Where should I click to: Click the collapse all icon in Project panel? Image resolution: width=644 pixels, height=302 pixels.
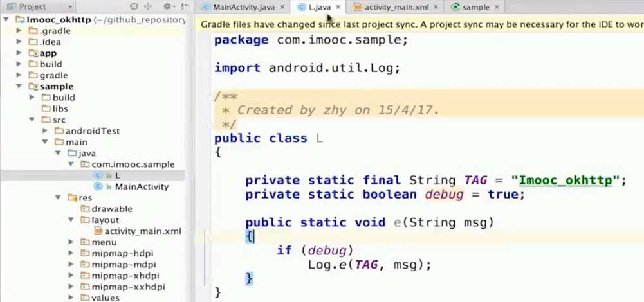pyautogui.click(x=148, y=6)
